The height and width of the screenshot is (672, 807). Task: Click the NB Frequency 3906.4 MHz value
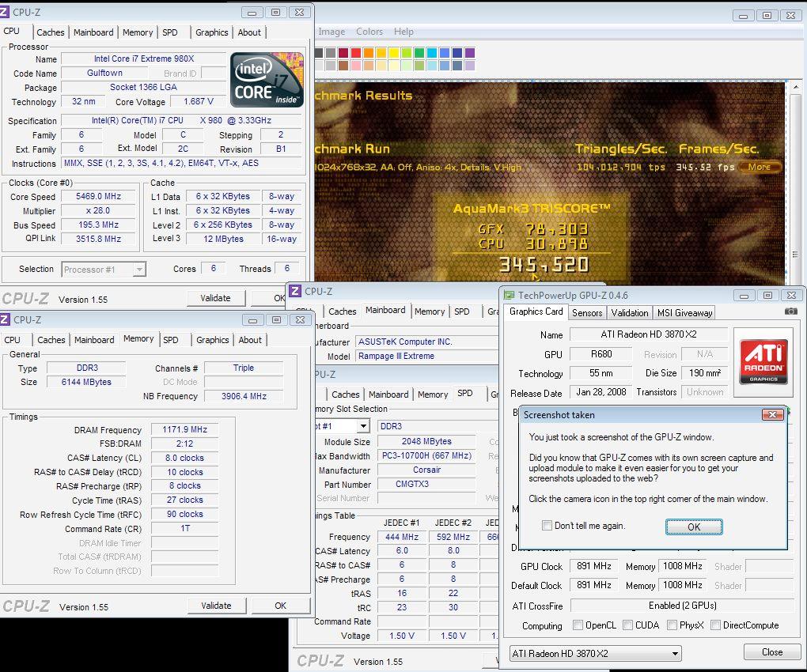244,396
